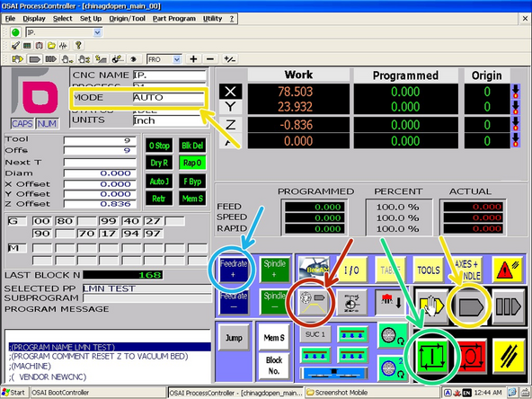
Task: Click the question mark help icon
Action: point(78,45)
